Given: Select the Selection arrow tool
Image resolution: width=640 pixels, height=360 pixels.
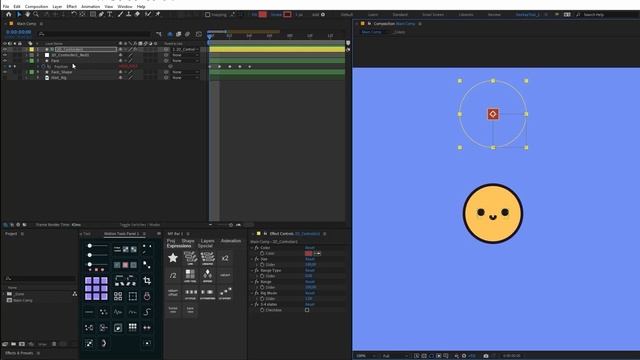Looking at the screenshot, I should tap(19, 14).
